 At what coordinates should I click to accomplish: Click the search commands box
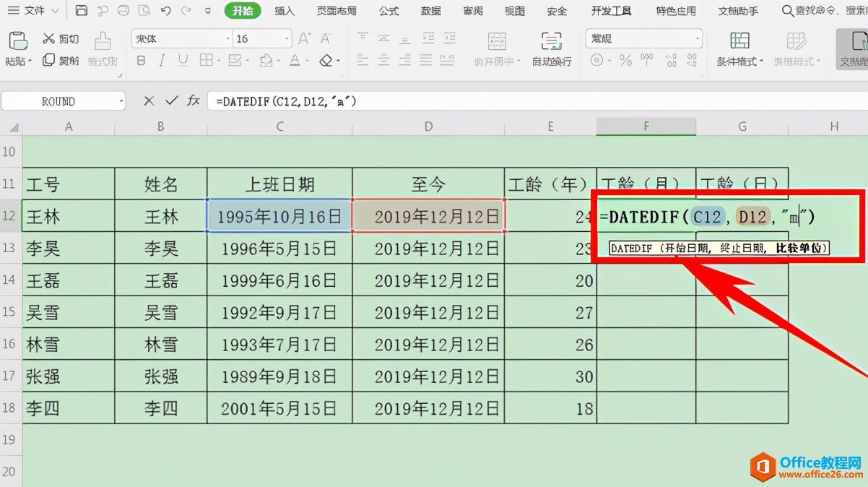click(823, 11)
